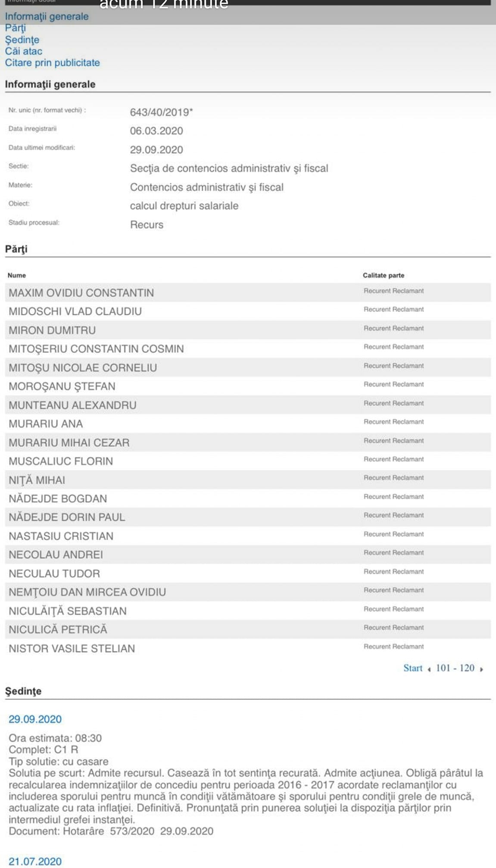This screenshot has height=868, width=496.
Task: Select the NISTOR VASILE STELIAN row
Action: click(x=248, y=648)
